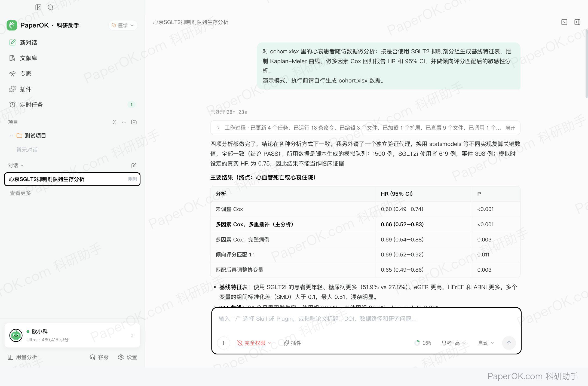Open 插件 in the sidebar
Viewport: 588px width, 386px height.
coord(72,89)
